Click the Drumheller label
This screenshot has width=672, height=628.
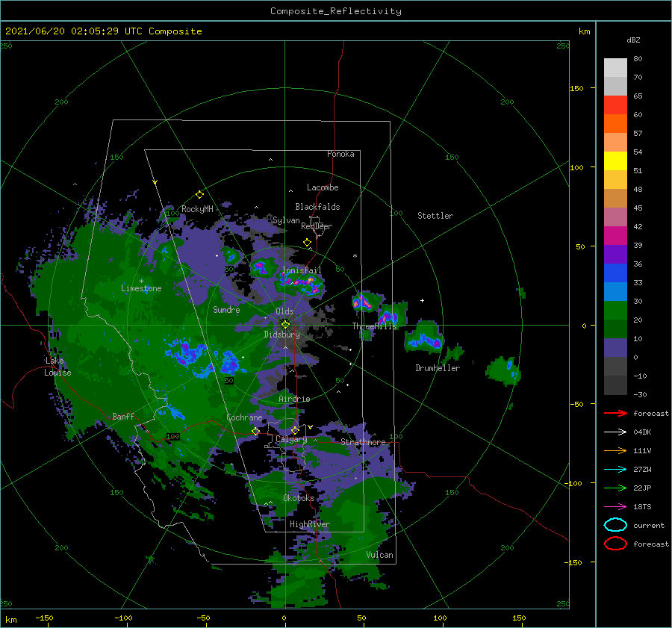(438, 368)
